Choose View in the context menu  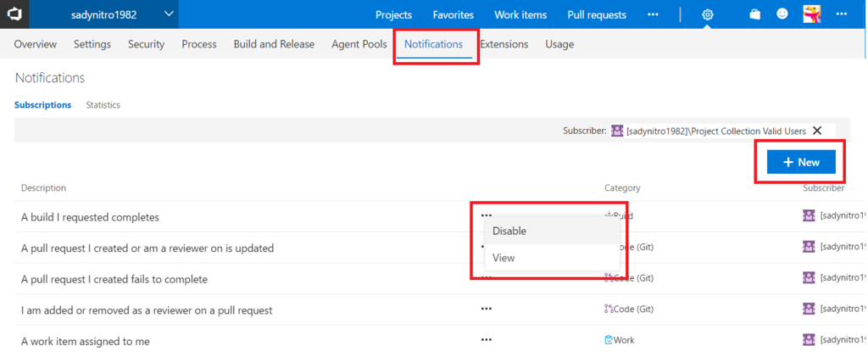[504, 258]
